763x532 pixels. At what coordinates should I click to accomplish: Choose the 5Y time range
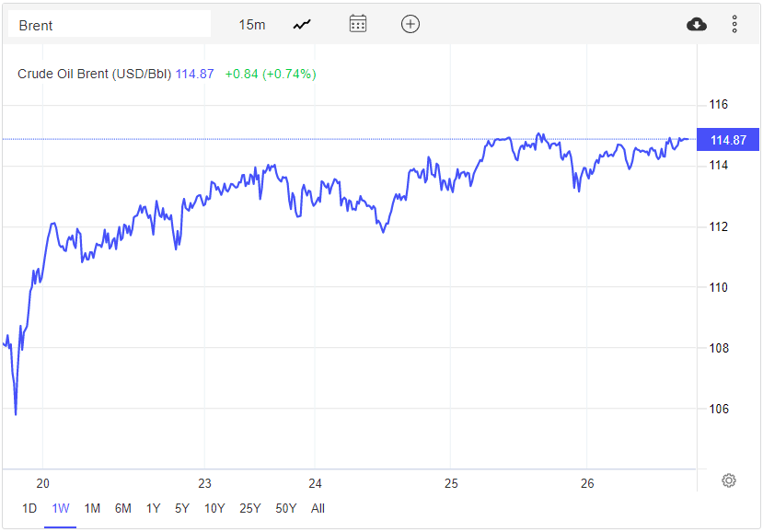(182, 508)
